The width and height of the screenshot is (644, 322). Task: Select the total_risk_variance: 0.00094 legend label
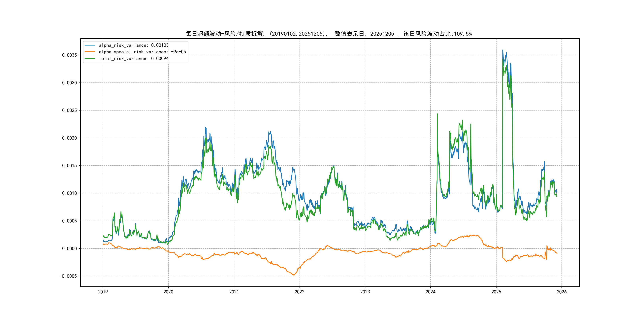134,58
